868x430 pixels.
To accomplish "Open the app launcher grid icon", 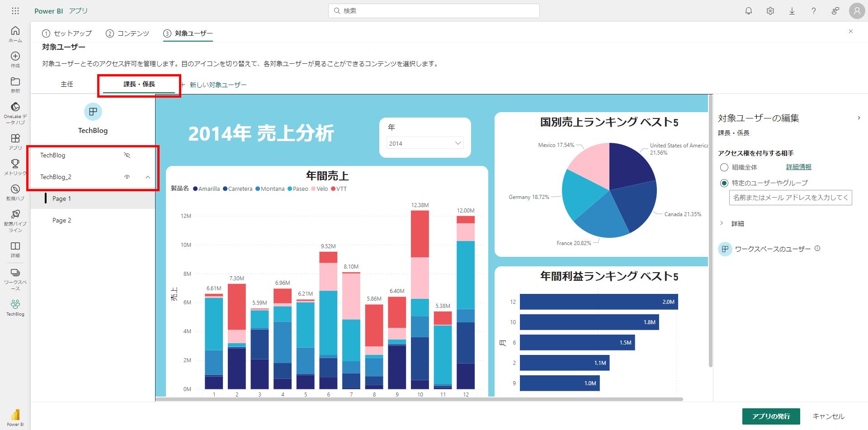I will [x=15, y=11].
